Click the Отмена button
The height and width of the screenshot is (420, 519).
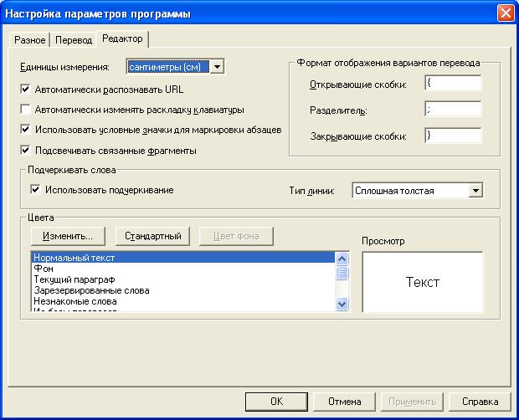[344, 402]
